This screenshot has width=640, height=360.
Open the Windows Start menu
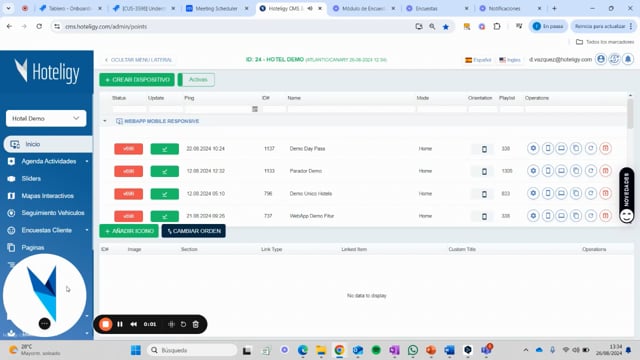(x=136, y=350)
